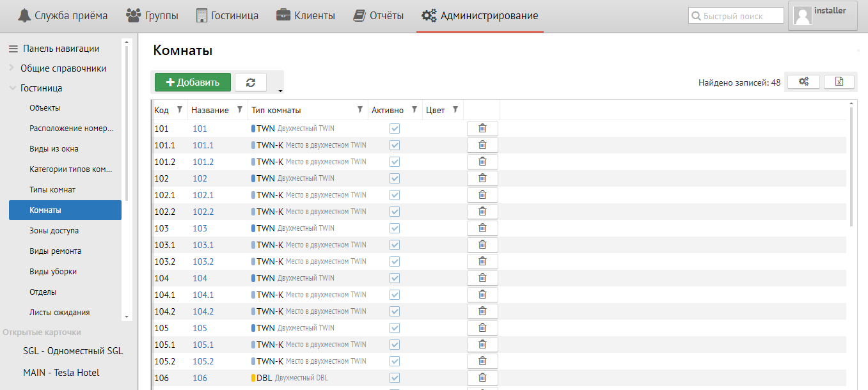Open grid settings gears button

coord(804,82)
